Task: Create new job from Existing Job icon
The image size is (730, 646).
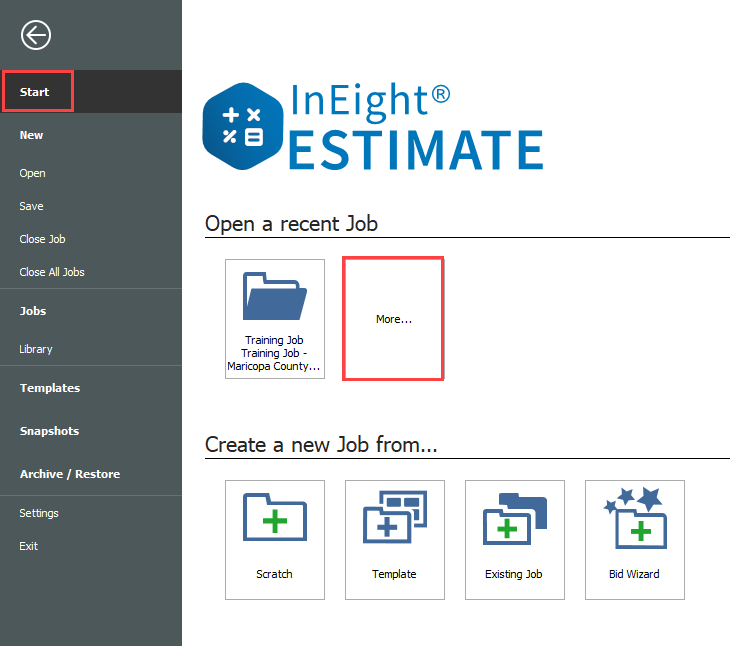Action: tap(515, 520)
